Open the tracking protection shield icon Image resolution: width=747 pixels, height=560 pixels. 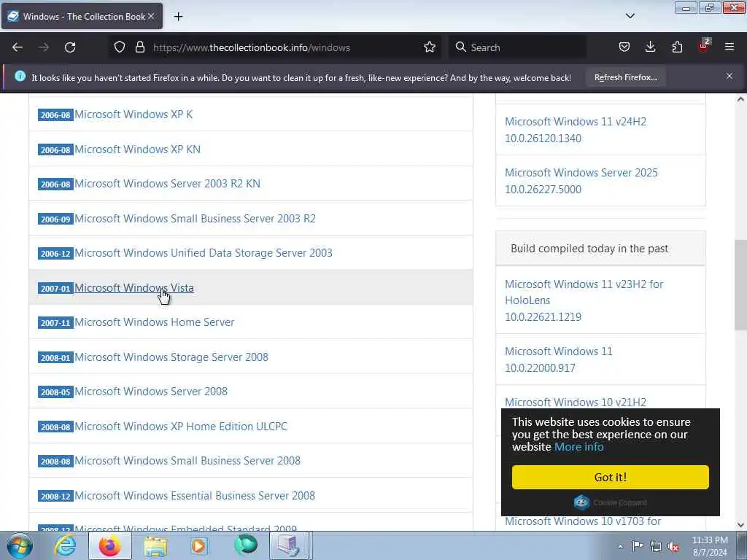[x=120, y=47]
